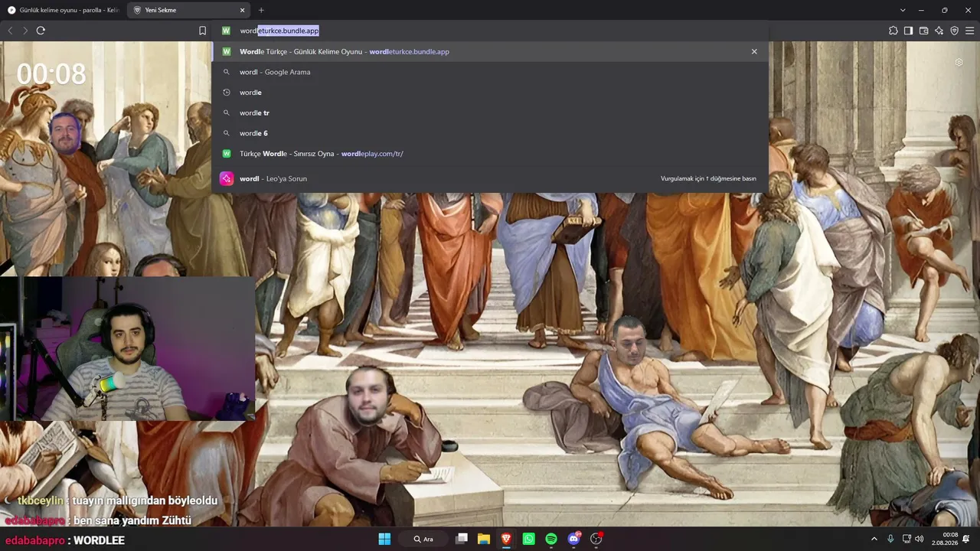Image resolution: width=980 pixels, height=551 pixels.
Task: Close the Yeni Sekme tab
Action: [243, 10]
